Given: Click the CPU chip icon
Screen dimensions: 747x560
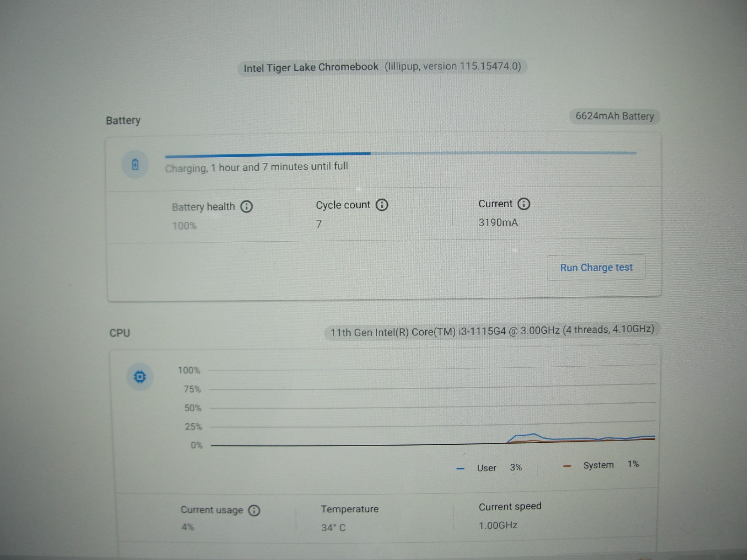Looking at the screenshot, I should point(140,376).
